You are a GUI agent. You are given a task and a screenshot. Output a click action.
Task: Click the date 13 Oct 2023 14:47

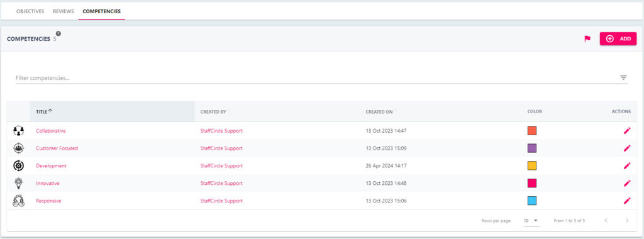(386, 131)
